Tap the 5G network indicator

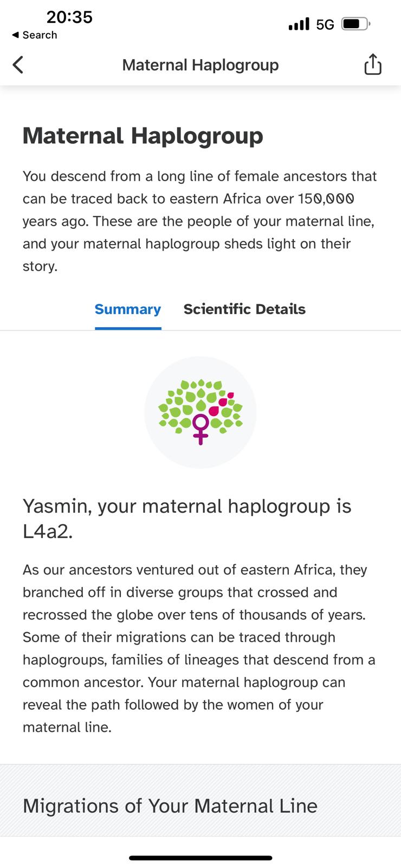[x=325, y=24]
